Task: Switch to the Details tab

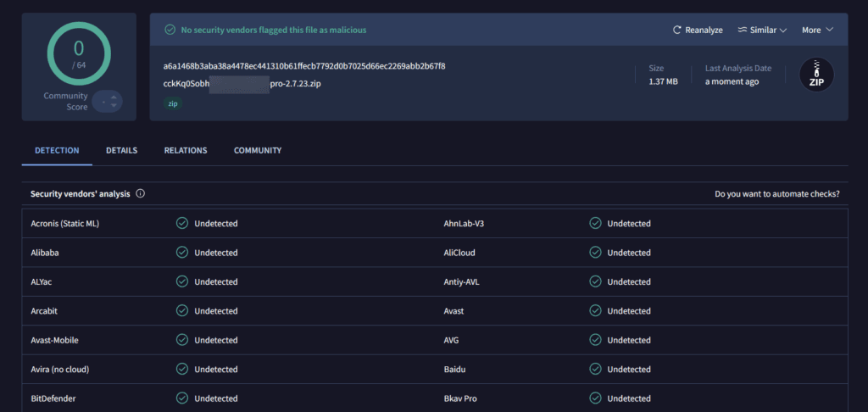Action: click(x=121, y=151)
